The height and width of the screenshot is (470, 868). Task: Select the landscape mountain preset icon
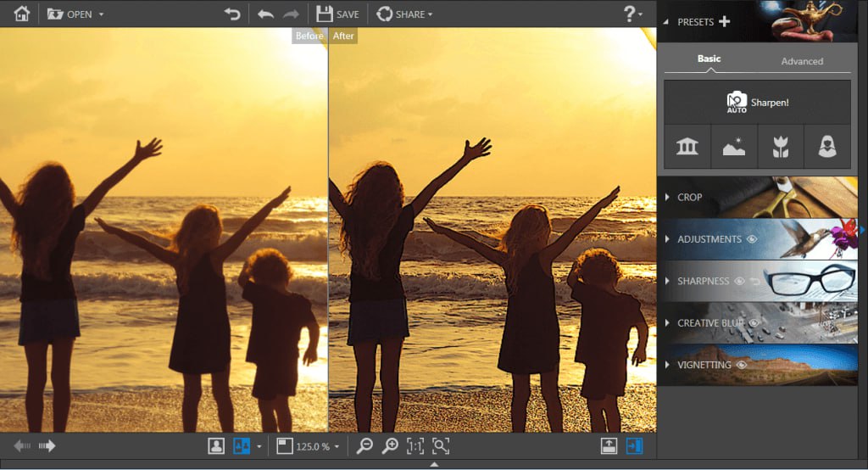coord(733,147)
